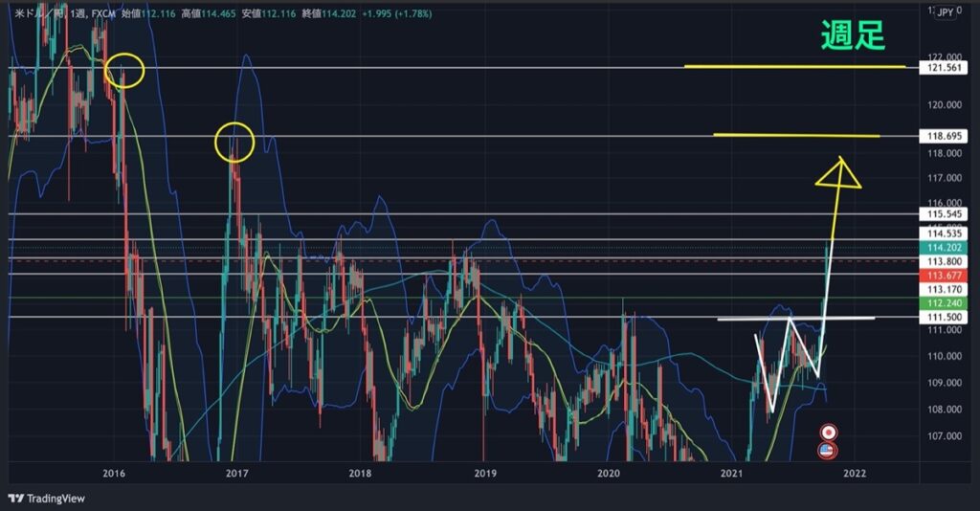Select the 111.500 price label
This screenshot has height=511, width=980.
(x=944, y=318)
